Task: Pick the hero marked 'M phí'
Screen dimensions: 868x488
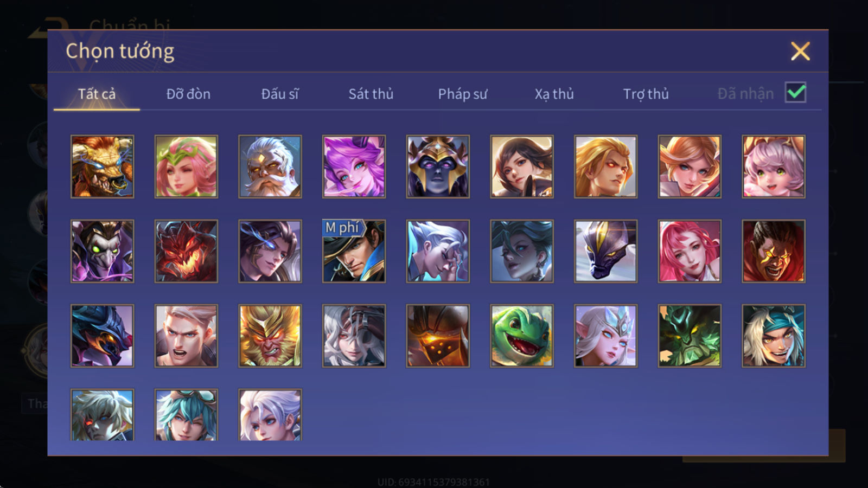Action: click(354, 251)
